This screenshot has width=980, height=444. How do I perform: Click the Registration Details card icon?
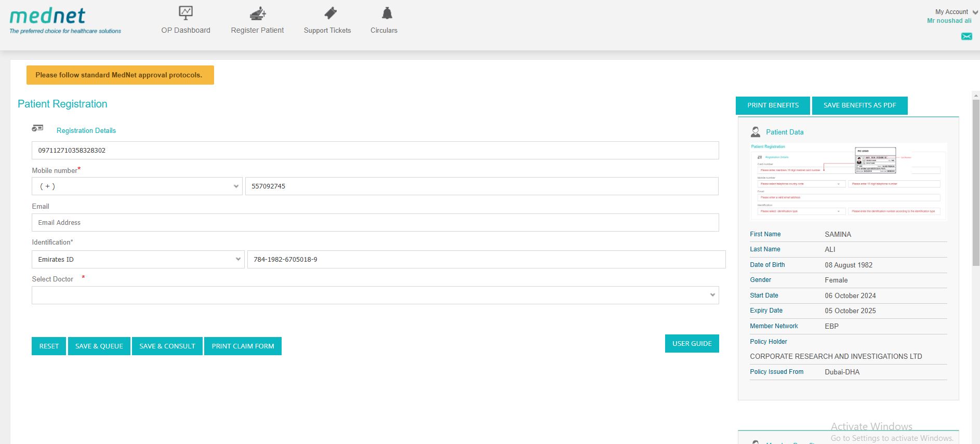tap(37, 128)
